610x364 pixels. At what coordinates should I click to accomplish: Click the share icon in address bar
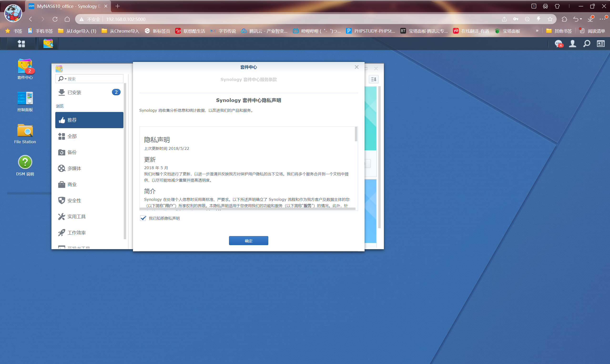click(x=504, y=19)
